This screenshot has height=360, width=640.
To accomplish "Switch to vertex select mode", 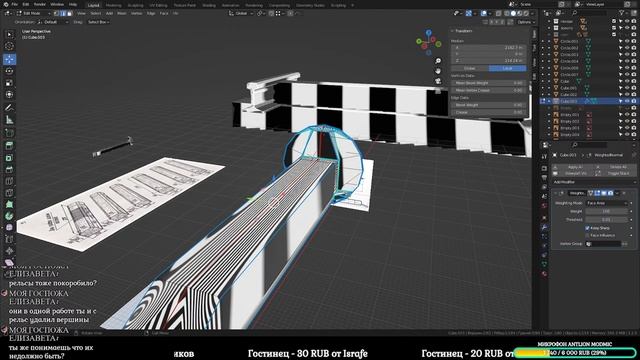I will pos(56,13).
